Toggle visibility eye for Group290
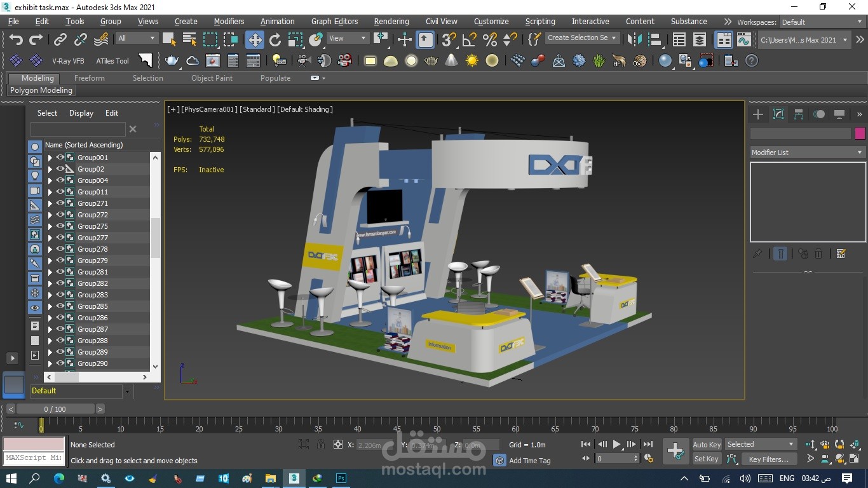 [x=60, y=363]
